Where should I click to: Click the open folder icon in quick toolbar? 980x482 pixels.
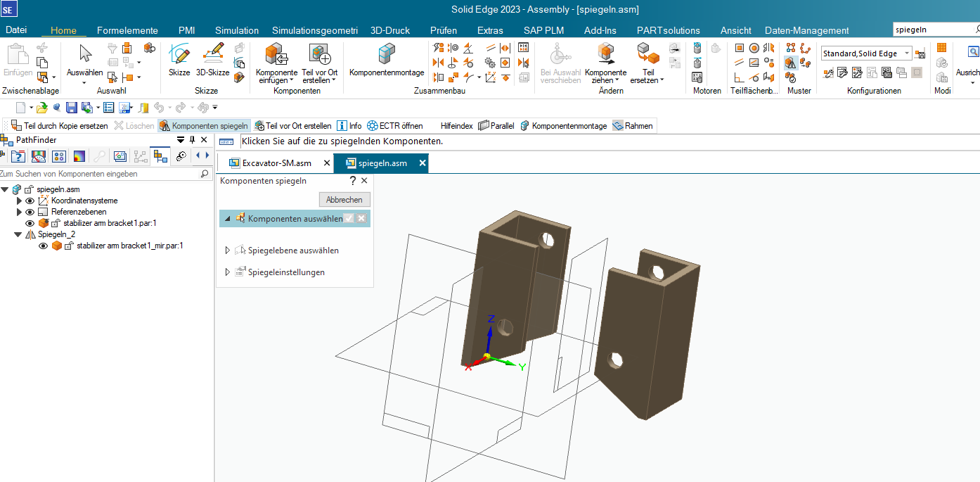click(x=42, y=108)
